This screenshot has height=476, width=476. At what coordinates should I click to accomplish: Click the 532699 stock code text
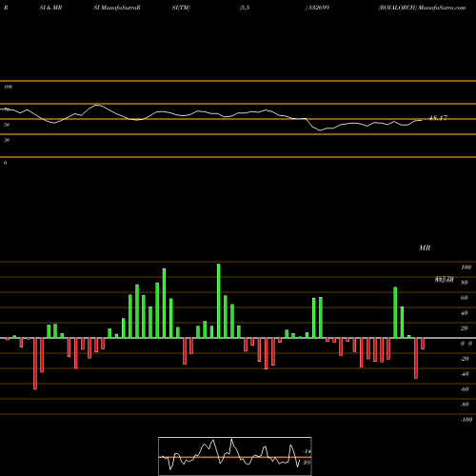pyautogui.click(x=318, y=8)
